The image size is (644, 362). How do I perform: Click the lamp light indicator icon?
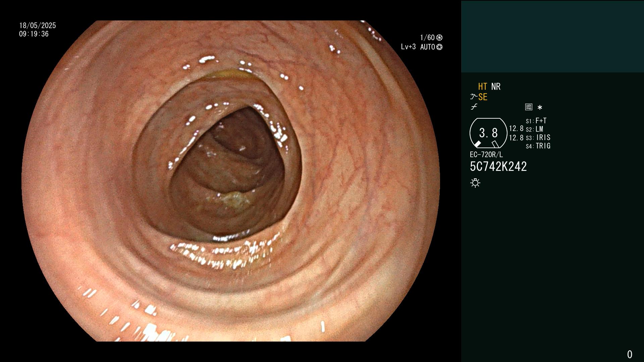point(475,183)
